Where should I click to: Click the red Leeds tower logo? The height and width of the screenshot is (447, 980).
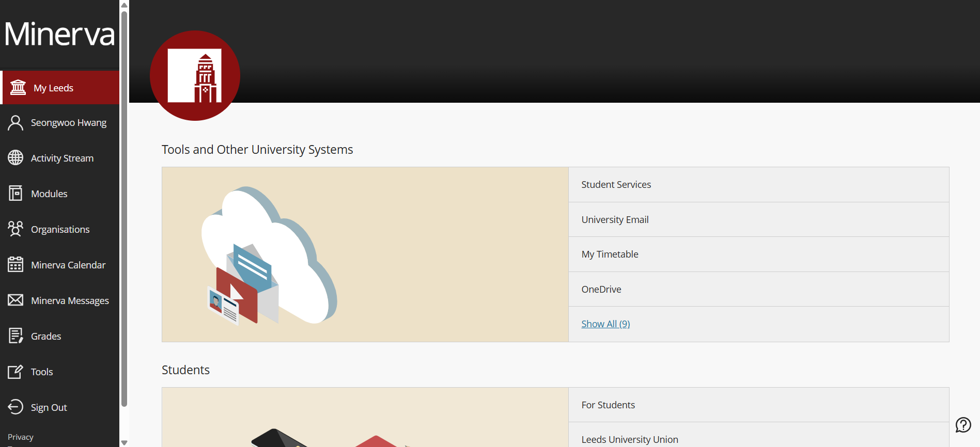coord(195,75)
